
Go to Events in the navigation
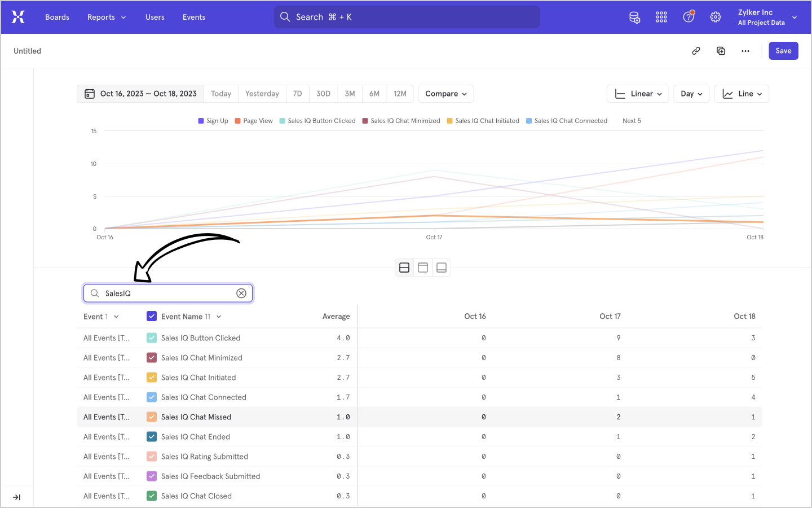click(194, 17)
